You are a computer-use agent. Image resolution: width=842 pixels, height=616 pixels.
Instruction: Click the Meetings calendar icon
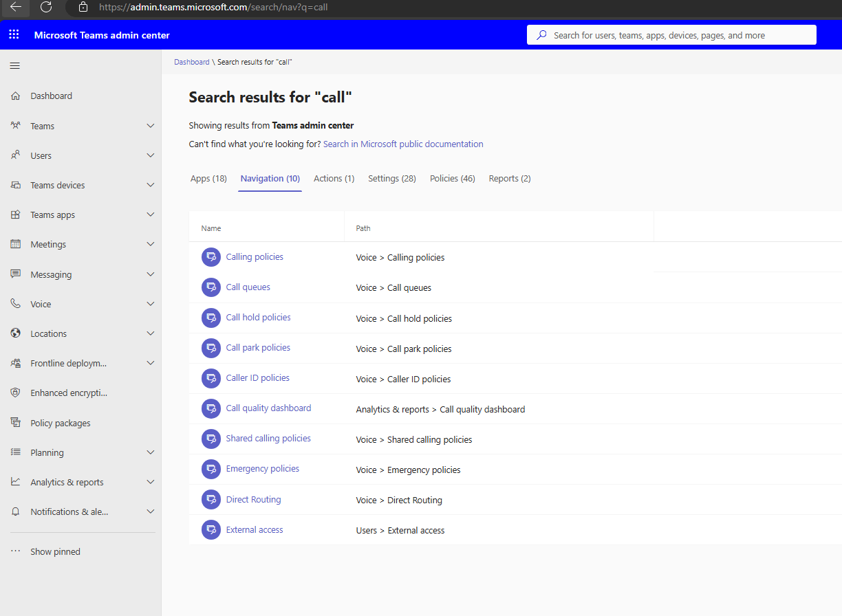tap(15, 244)
